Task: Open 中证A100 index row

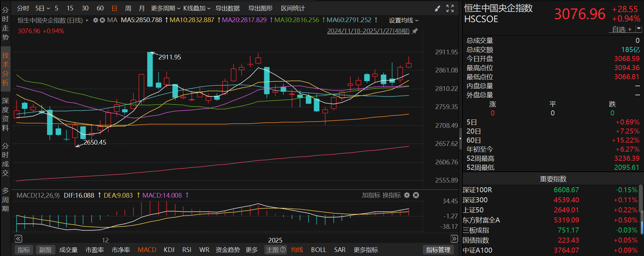Action: (550, 250)
